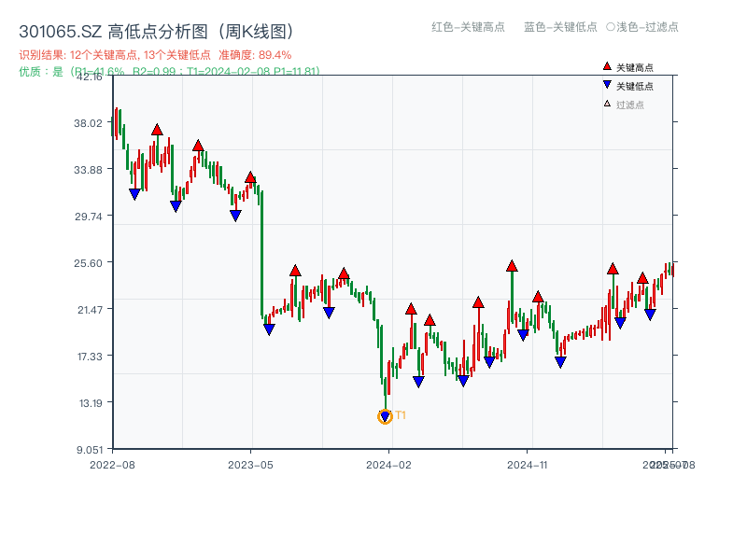Screen dimensions: 747x560
Task: Click the y-axis label 9.051
Action: (90, 450)
